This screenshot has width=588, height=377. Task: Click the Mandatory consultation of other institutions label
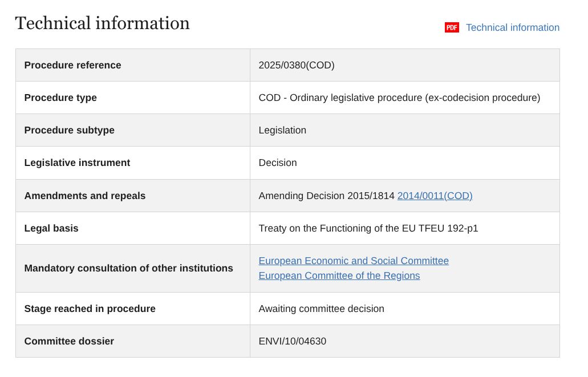(x=128, y=268)
